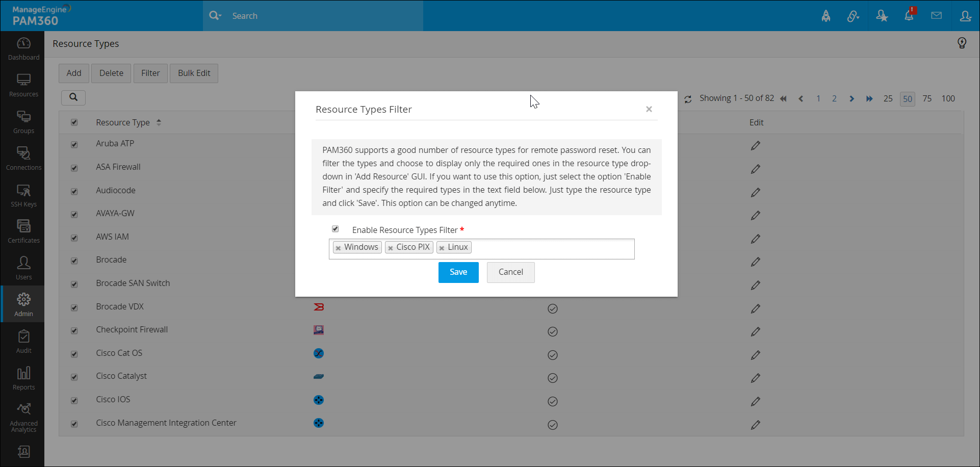Viewport: 980px width, 467px height.
Task: Open the search dropdown arrow in header
Action: click(220, 16)
